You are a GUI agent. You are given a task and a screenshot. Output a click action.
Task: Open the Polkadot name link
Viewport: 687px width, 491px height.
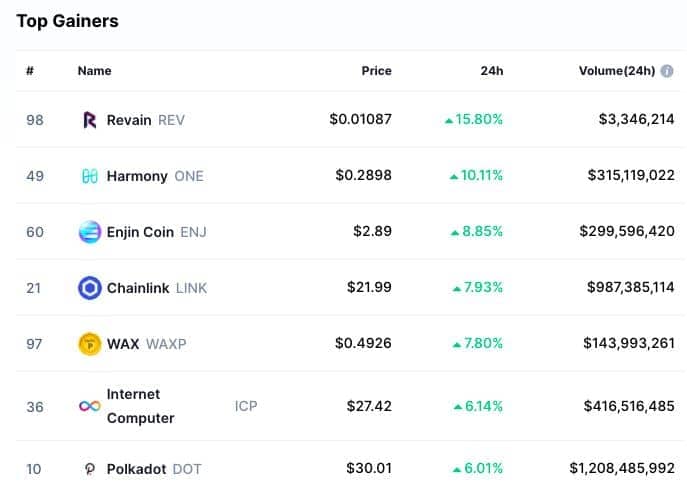pyautogui.click(x=136, y=469)
